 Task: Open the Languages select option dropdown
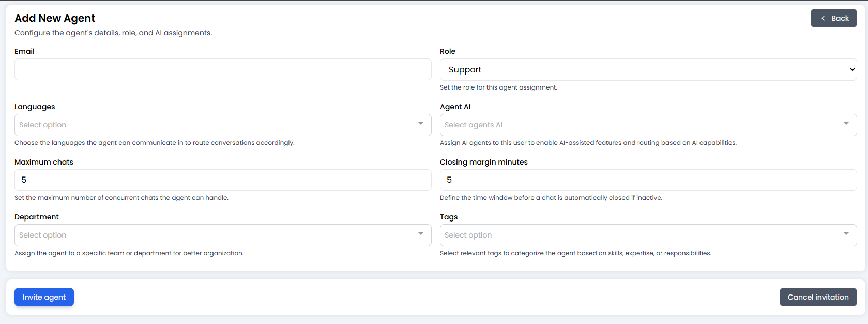tap(222, 125)
